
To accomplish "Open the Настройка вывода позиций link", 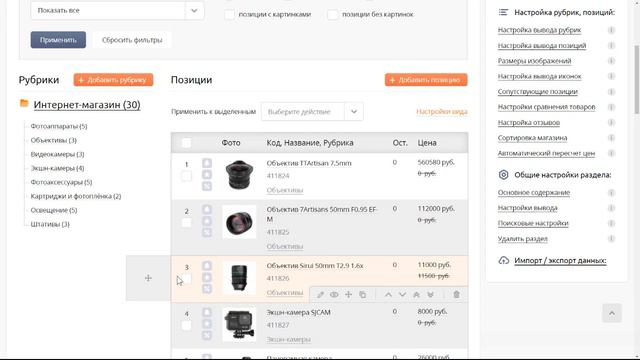I will [542, 46].
